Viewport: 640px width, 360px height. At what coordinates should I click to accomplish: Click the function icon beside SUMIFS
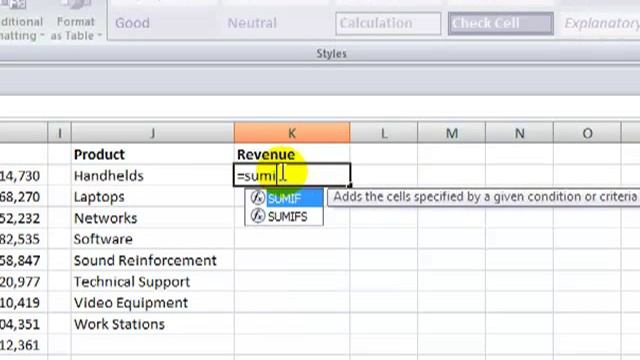coord(258,216)
